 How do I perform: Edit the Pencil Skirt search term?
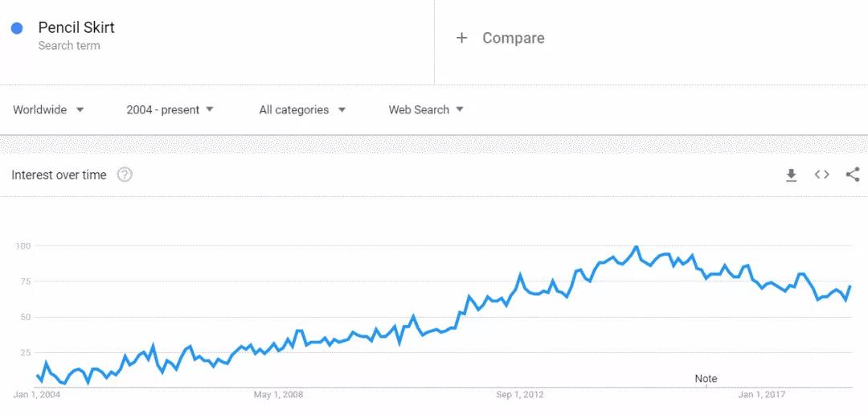point(76,27)
